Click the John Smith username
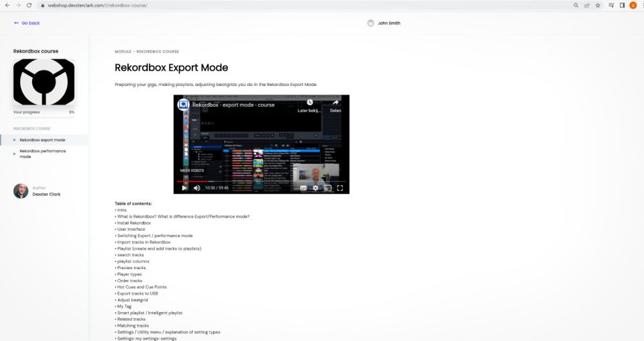Viewport: 644px width, 341px height. click(389, 23)
